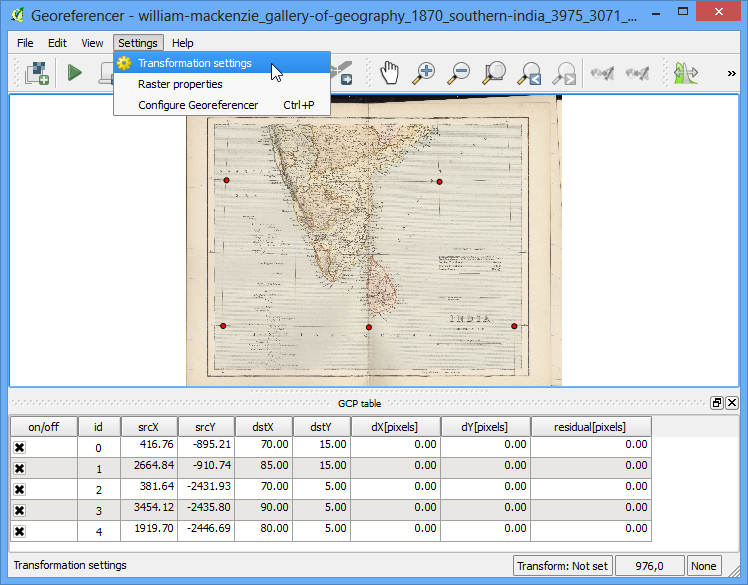Choose Transformation settings menu entry

(222, 63)
